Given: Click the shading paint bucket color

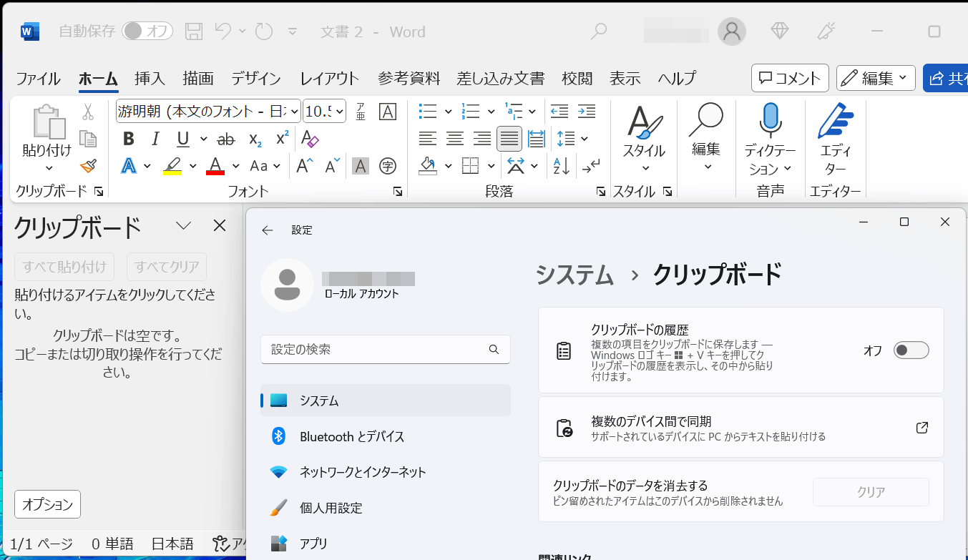Looking at the screenshot, I should (428, 166).
